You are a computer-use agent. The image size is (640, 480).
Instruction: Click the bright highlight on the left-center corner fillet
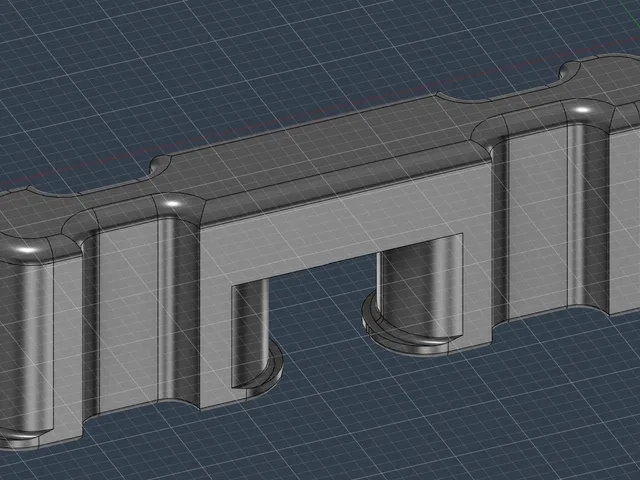click(x=173, y=203)
